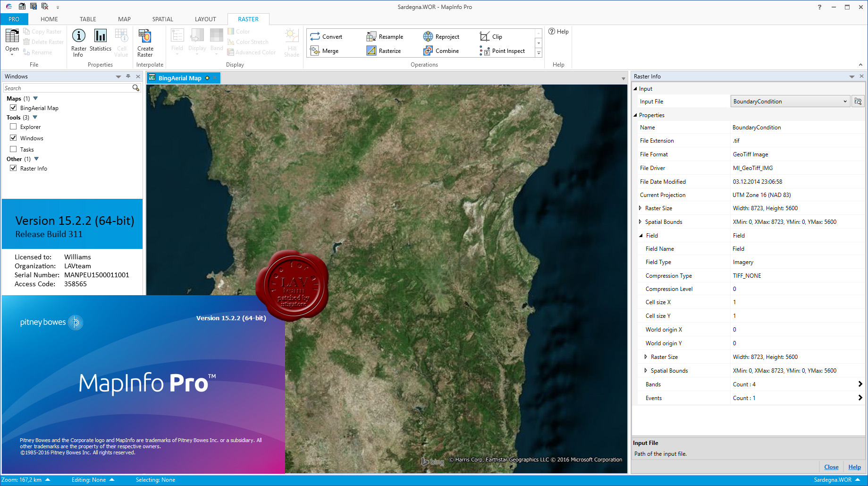This screenshot has height=486, width=868.
Task: Open ribbon Help with question icon
Action: (558, 32)
